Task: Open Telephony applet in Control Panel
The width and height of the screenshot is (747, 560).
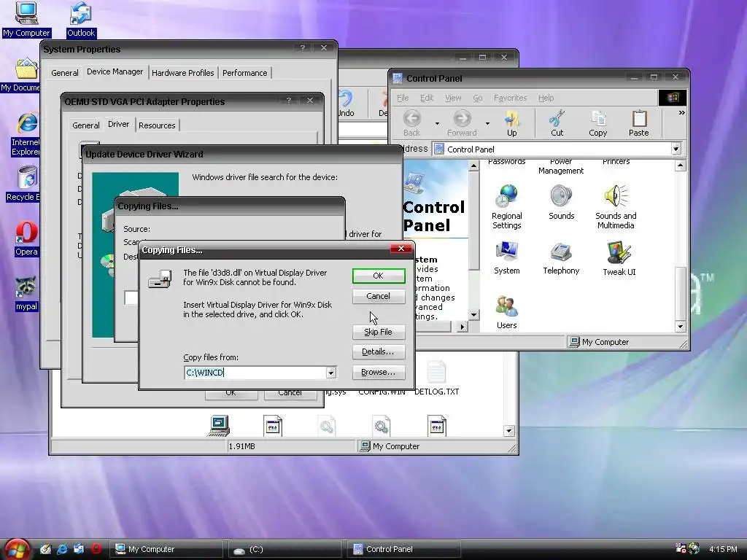Action: click(x=561, y=257)
